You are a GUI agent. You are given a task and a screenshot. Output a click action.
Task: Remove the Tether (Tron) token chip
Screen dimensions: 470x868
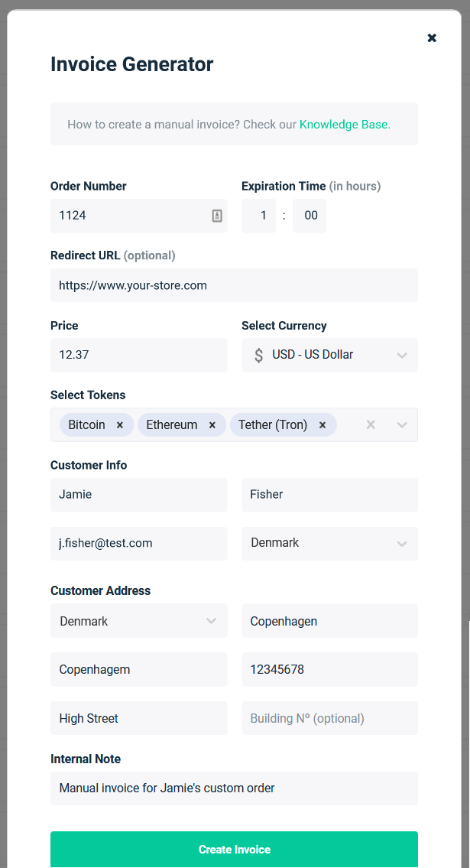[323, 425]
